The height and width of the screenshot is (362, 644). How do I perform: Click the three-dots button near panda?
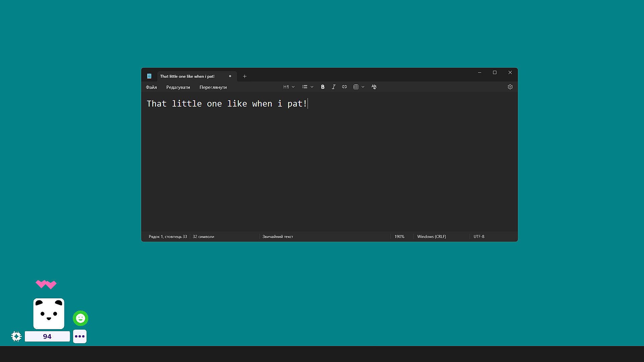[x=80, y=336]
